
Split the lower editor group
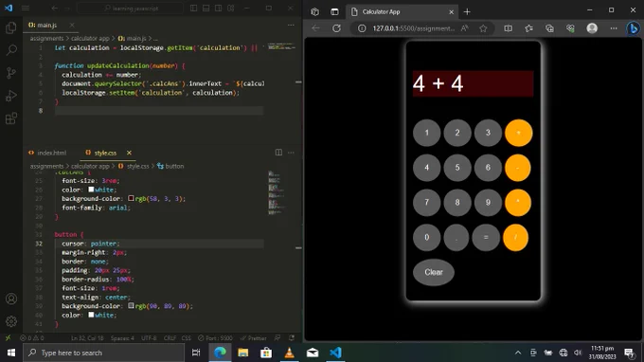pos(278,153)
